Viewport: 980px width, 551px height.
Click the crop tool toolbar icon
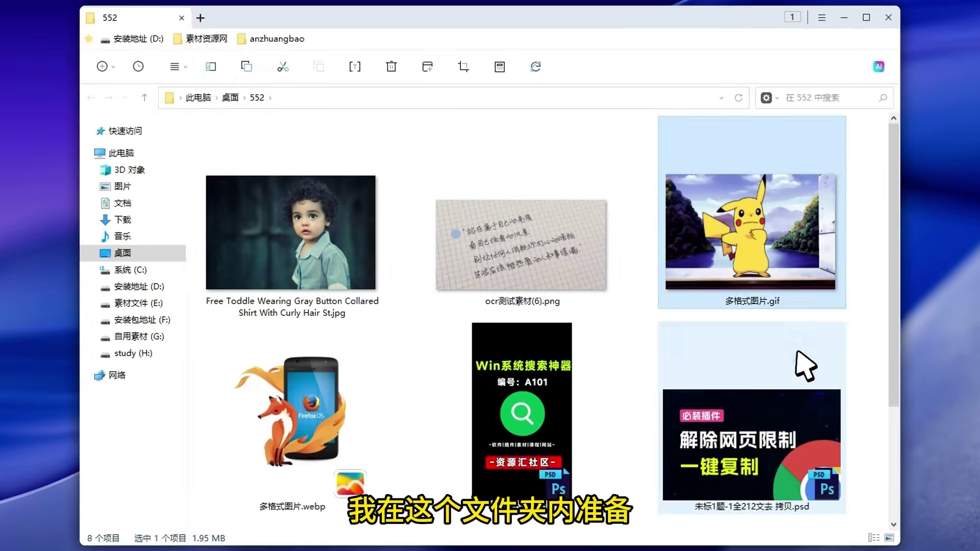[x=463, y=67]
